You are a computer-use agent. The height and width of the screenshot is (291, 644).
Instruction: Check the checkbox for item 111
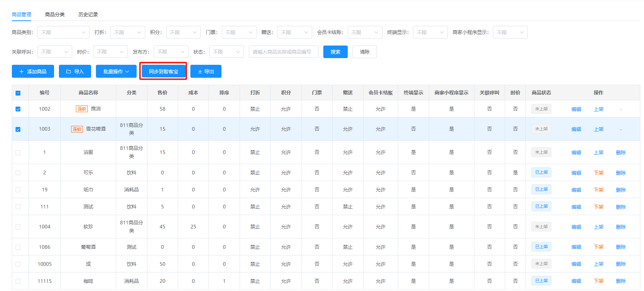(x=18, y=207)
